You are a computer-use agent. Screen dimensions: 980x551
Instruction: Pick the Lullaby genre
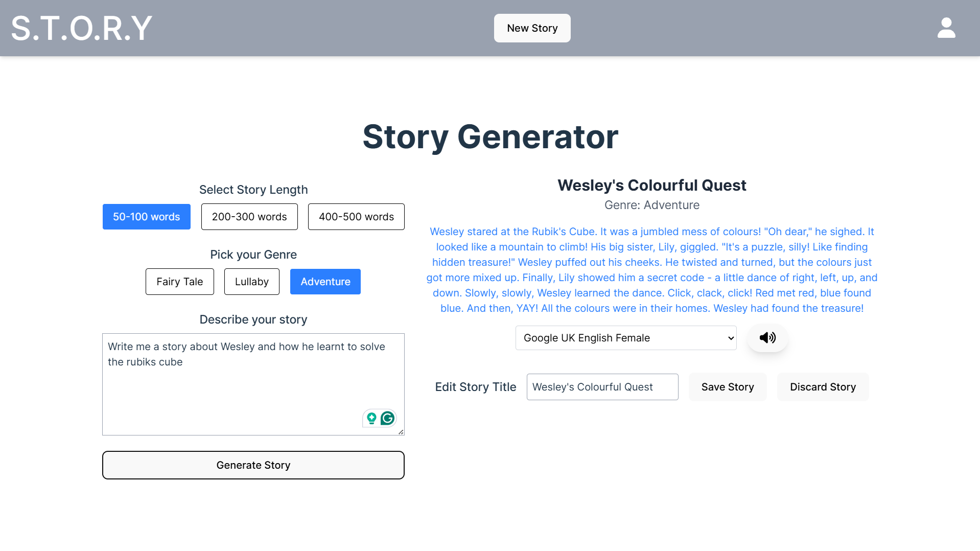pos(251,282)
